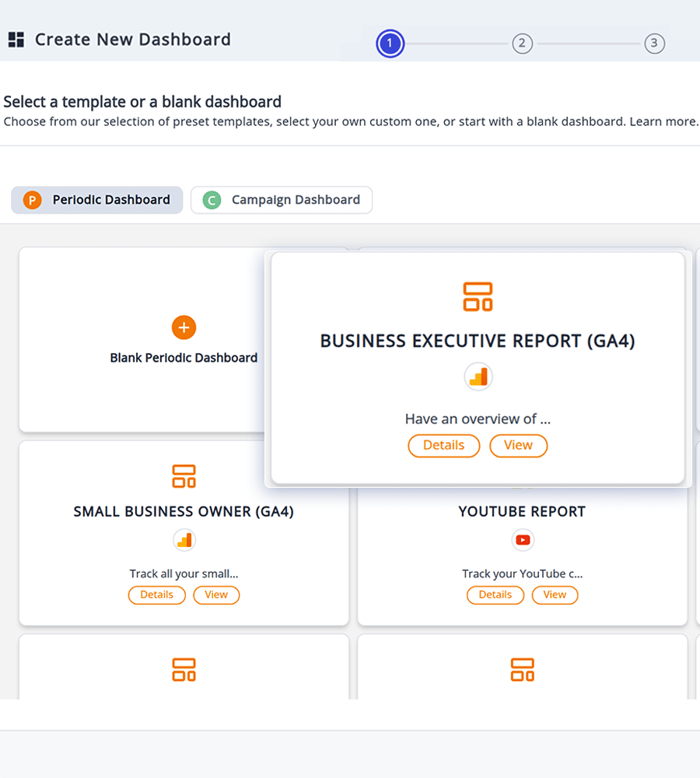Click the layout icon above Small Business Owner title

[184, 475]
